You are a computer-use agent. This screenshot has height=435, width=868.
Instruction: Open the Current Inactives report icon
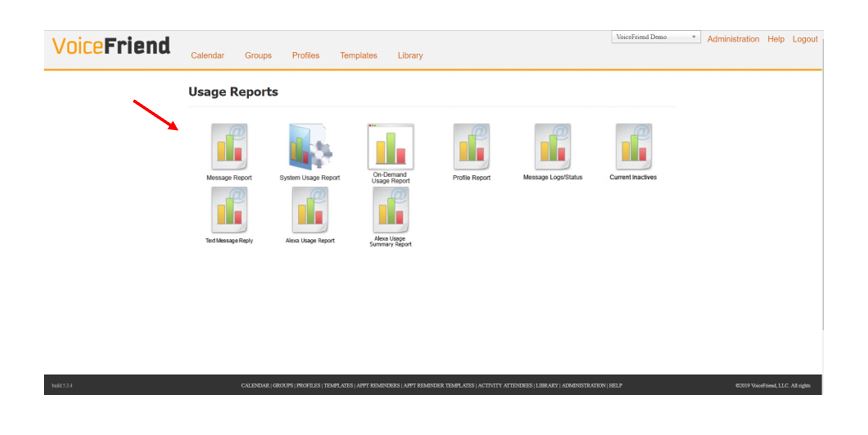pos(633,146)
